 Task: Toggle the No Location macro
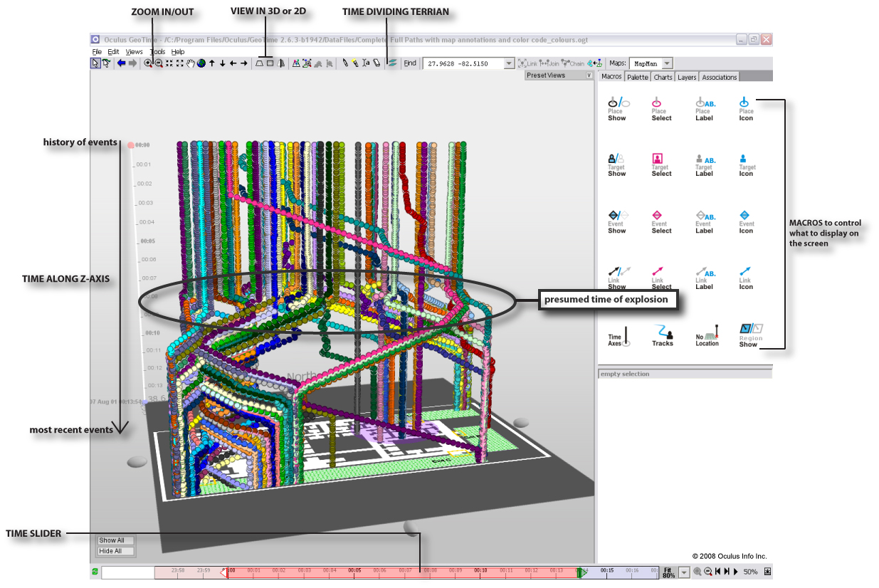(707, 335)
